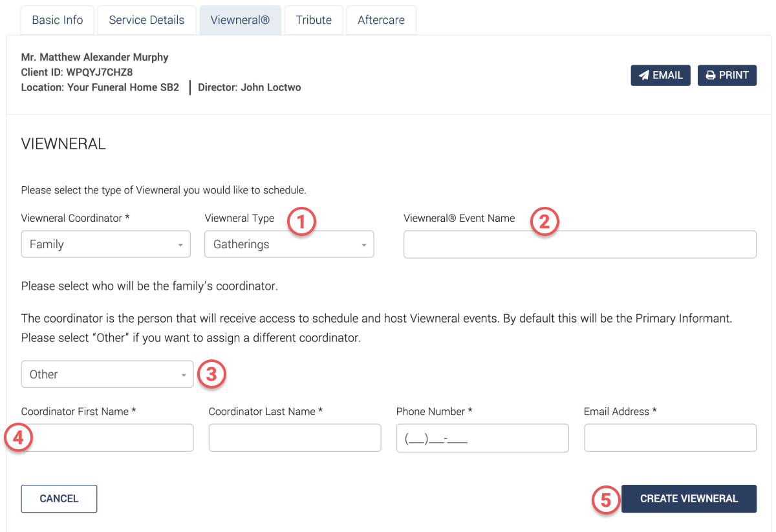This screenshot has width=776, height=532.
Task: Open the Aftercare tab
Action: 381,20
